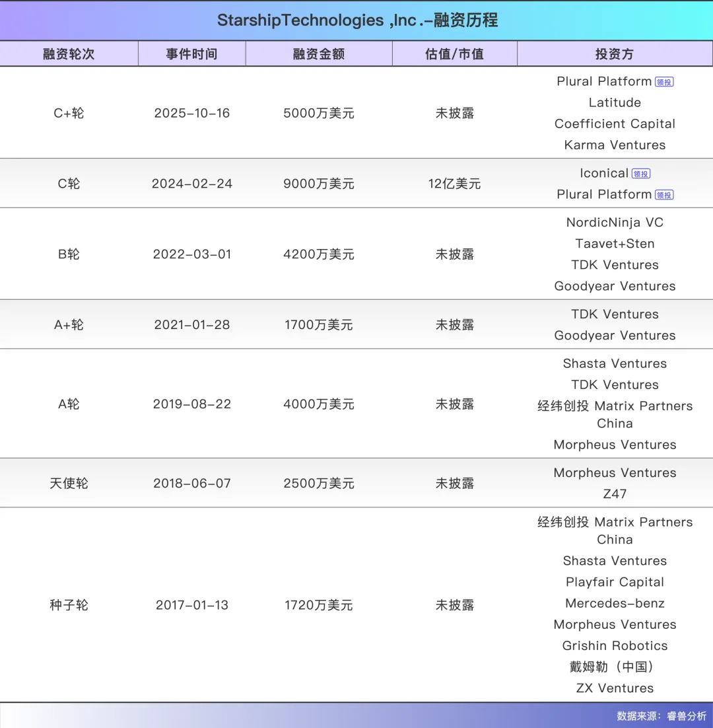The height and width of the screenshot is (728, 713).
Task: Select the A轮 round cell
Action: click(69, 404)
